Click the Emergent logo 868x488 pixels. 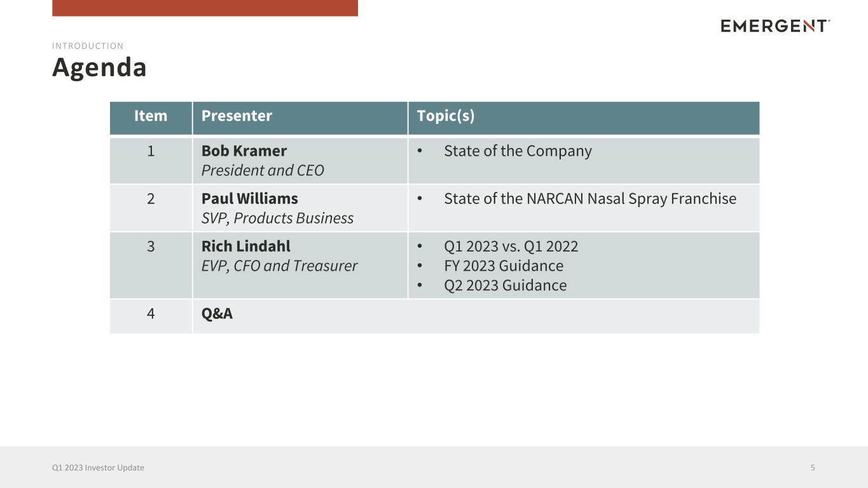(x=775, y=26)
